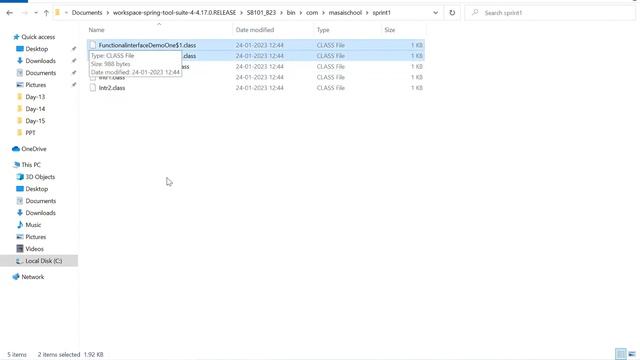Open Documents under This PC
Viewport: 640px width, 360px height.
pos(40,201)
